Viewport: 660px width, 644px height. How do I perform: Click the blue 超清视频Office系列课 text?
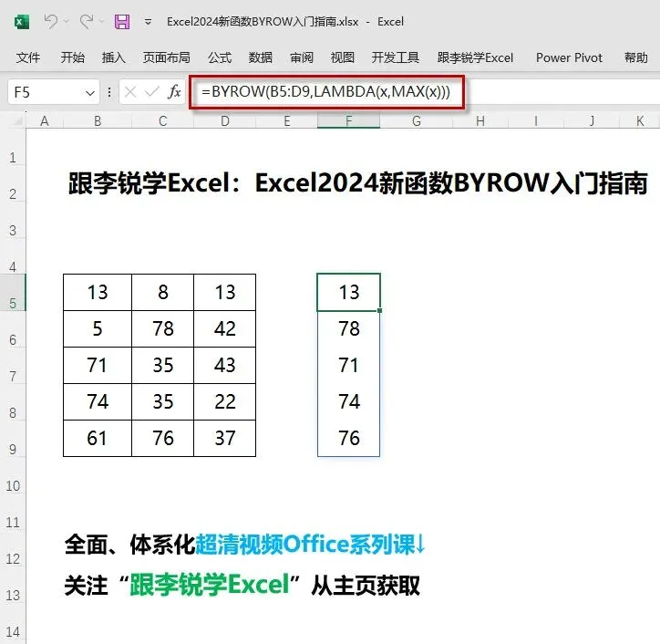point(311,544)
